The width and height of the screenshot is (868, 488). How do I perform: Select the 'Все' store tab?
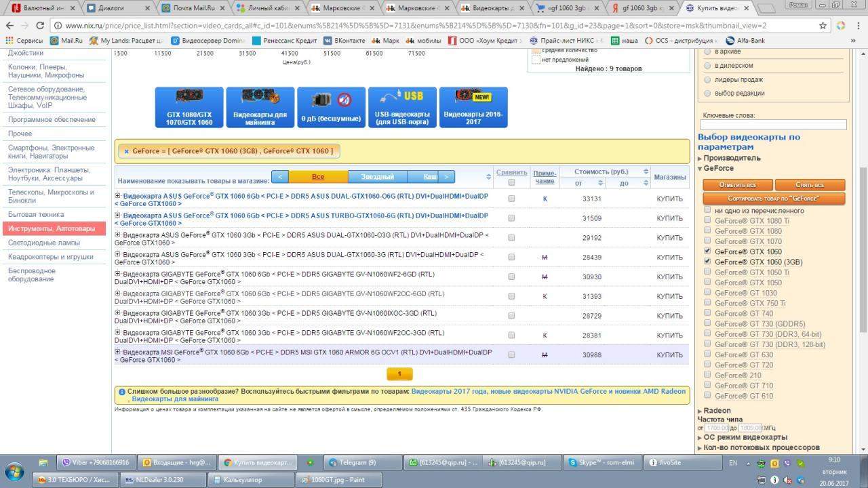pos(318,176)
